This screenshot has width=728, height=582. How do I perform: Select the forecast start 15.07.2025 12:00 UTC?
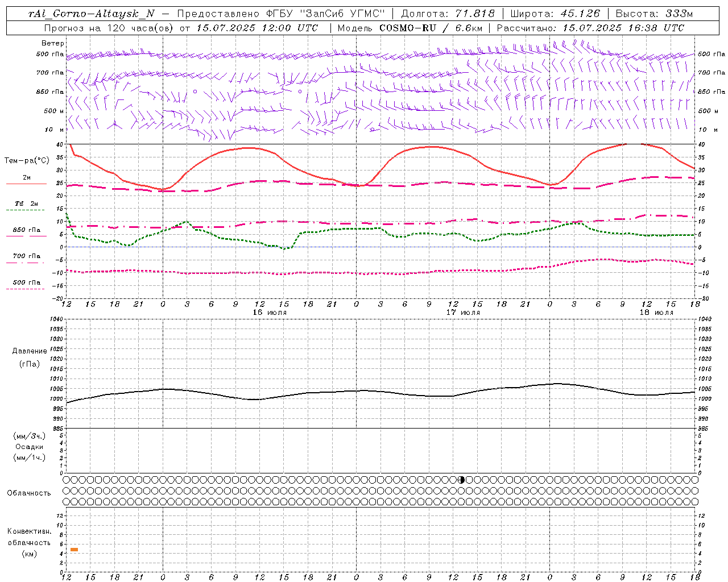click(x=257, y=28)
